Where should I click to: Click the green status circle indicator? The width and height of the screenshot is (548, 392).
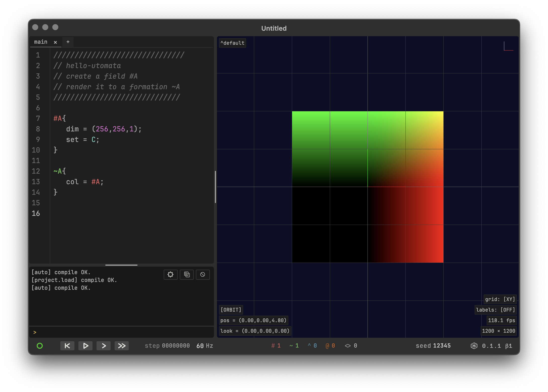point(40,346)
